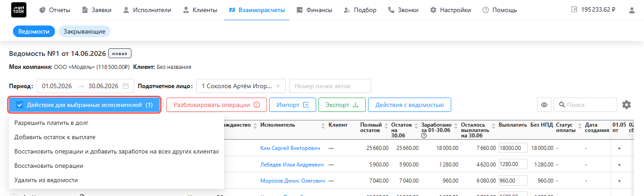
Task: Focus the Номер пачки актов field
Action: point(330,86)
